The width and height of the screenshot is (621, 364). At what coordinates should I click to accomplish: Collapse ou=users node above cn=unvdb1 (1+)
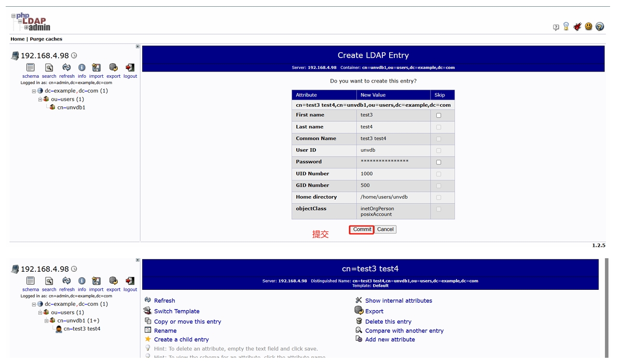click(40, 313)
